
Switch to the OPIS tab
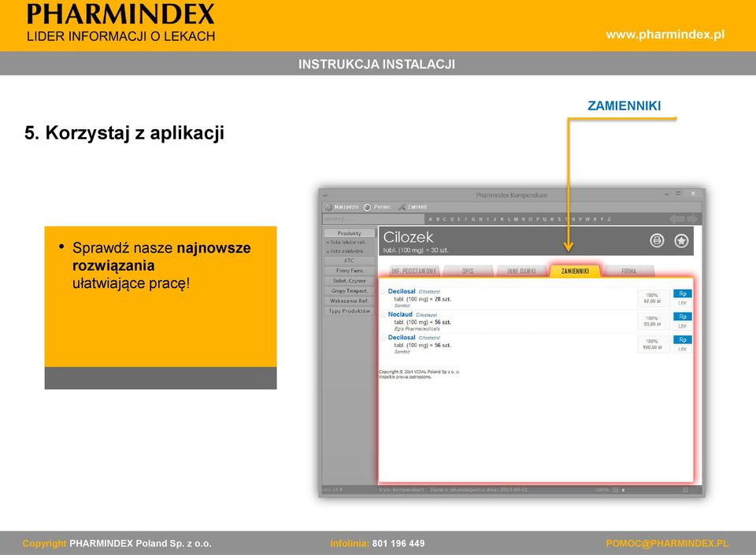pyautogui.click(x=468, y=272)
